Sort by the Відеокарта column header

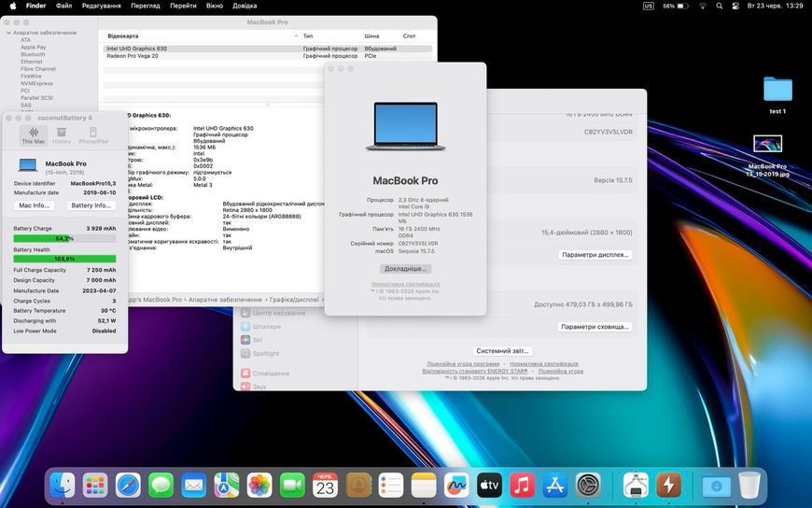tap(202, 35)
